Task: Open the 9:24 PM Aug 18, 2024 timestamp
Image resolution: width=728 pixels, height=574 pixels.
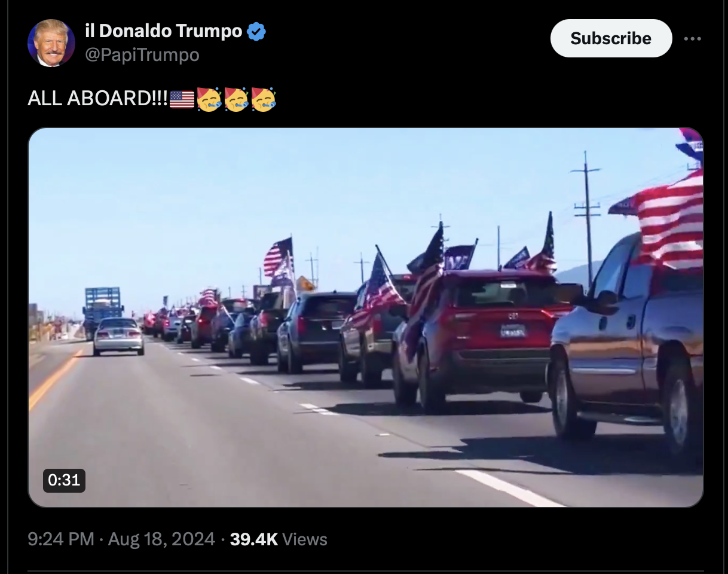Action: click(x=121, y=539)
